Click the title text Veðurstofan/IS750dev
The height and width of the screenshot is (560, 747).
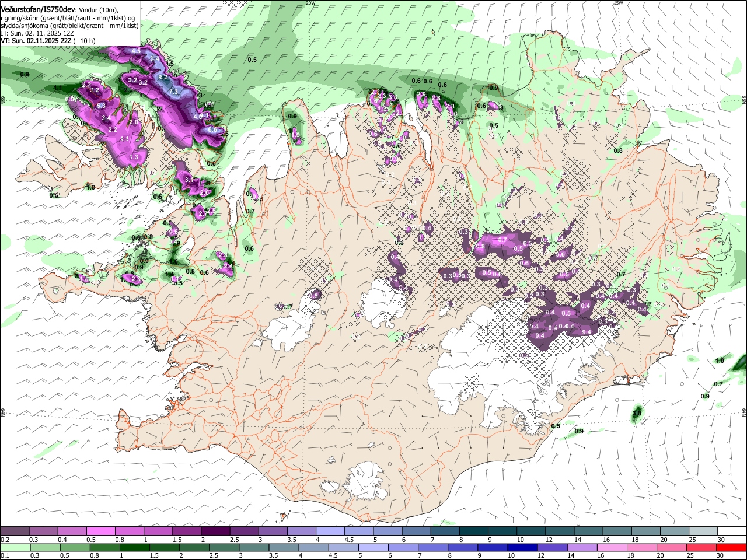pyautogui.click(x=37, y=9)
